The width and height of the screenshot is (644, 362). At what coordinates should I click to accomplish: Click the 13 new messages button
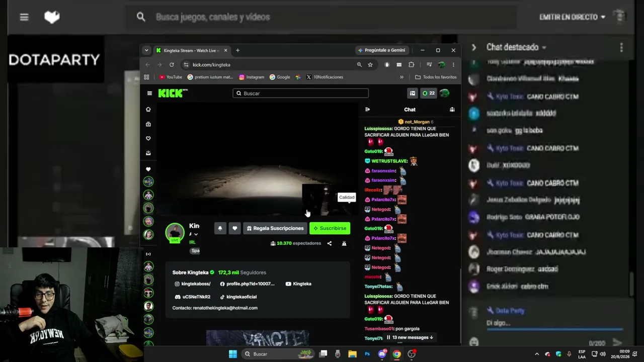[410, 337]
